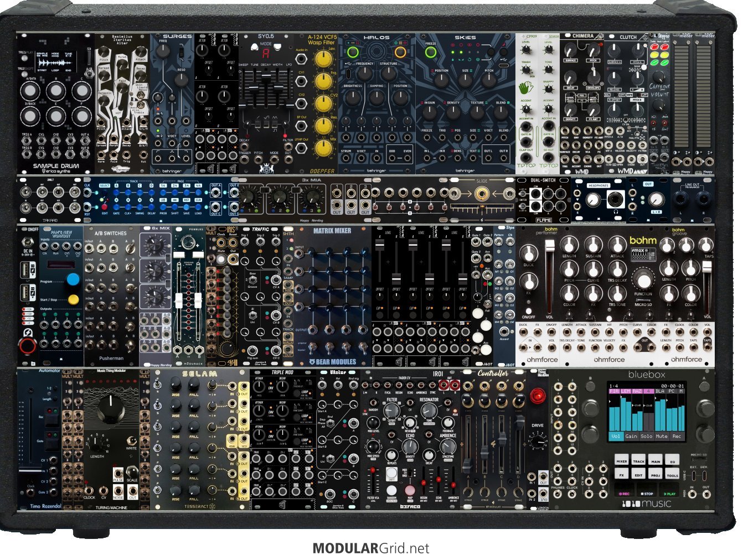Click the green-ringed FREEZE button on Skies
This screenshot has width=743, height=560.
click(430, 53)
